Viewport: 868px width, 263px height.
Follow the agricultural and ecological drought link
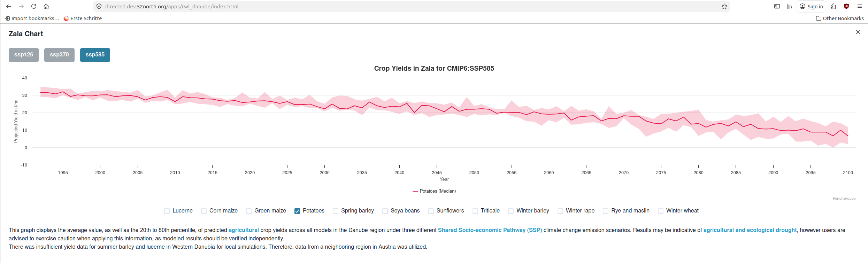coord(750,230)
